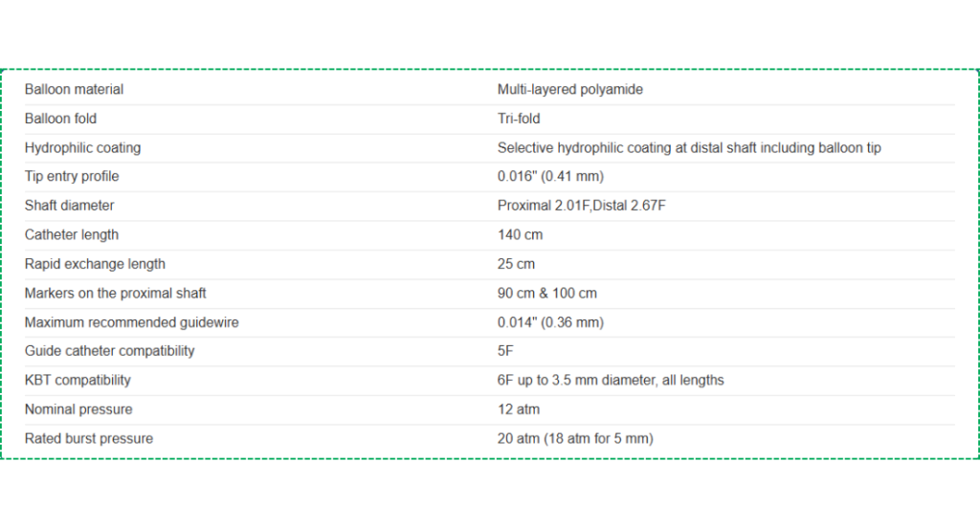Click the Catheter length label
The height and width of the screenshot is (528, 980).
click(72, 235)
